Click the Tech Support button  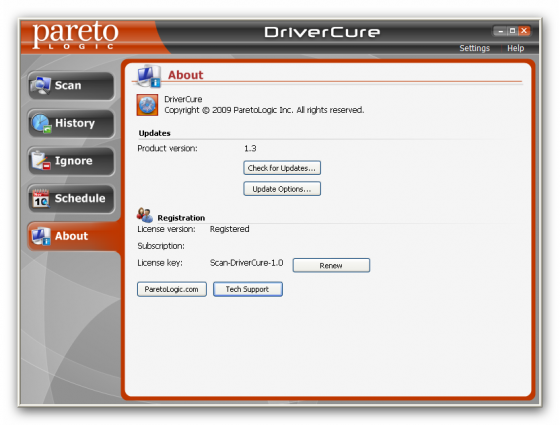tap(248, 289)
